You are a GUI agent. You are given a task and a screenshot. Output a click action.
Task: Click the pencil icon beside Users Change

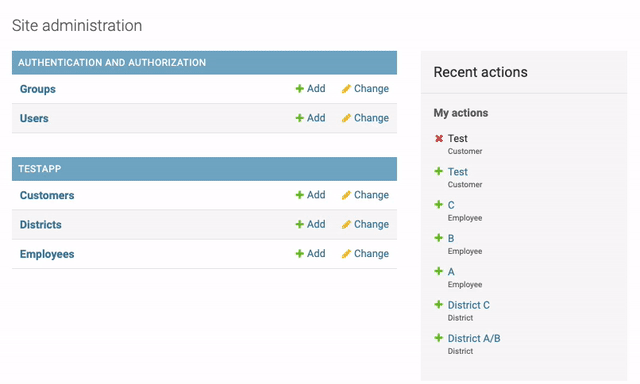[346, 118]
